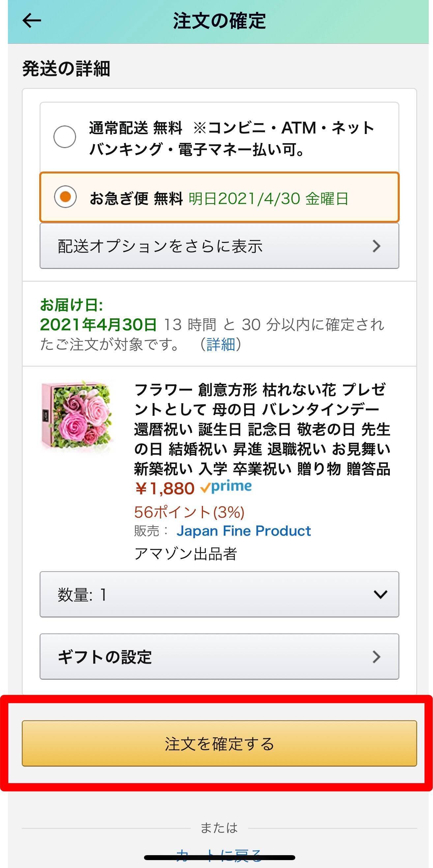Tap the 注文の確定 page title
433x868 pixels.
219,21
